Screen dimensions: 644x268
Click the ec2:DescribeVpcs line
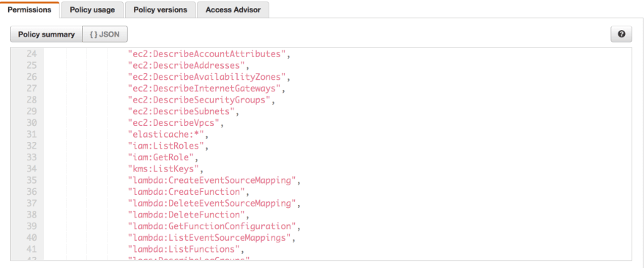pos(176,123)
